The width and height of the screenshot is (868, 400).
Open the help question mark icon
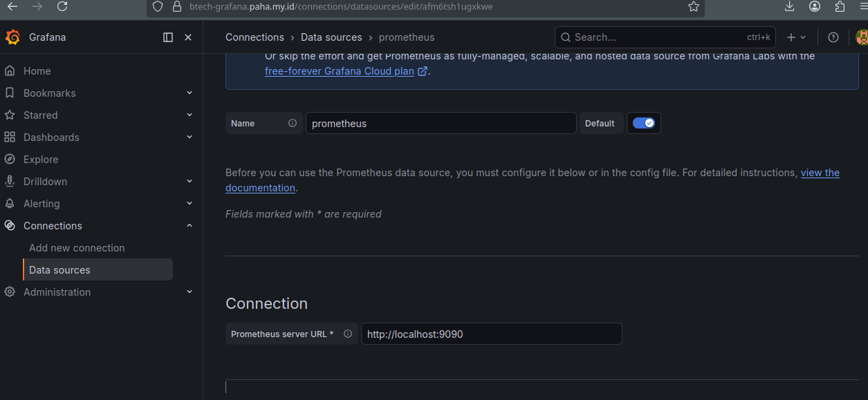pos(833,37)
